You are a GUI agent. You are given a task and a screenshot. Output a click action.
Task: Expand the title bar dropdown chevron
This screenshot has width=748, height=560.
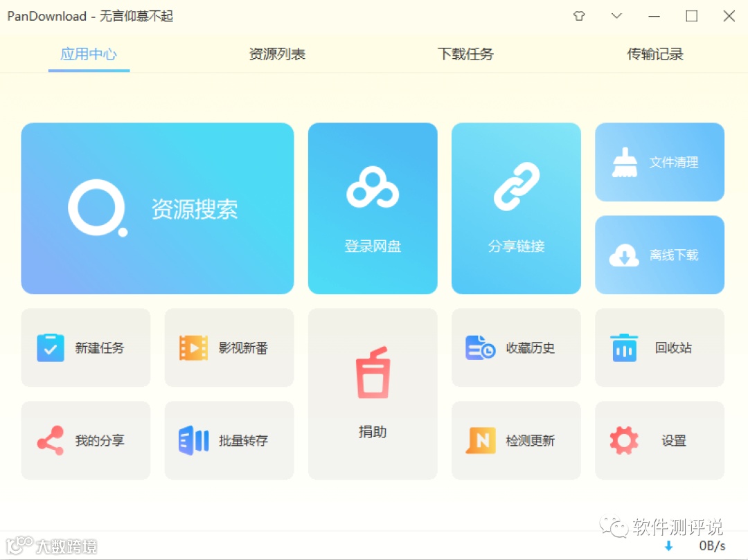coord(616,16)
